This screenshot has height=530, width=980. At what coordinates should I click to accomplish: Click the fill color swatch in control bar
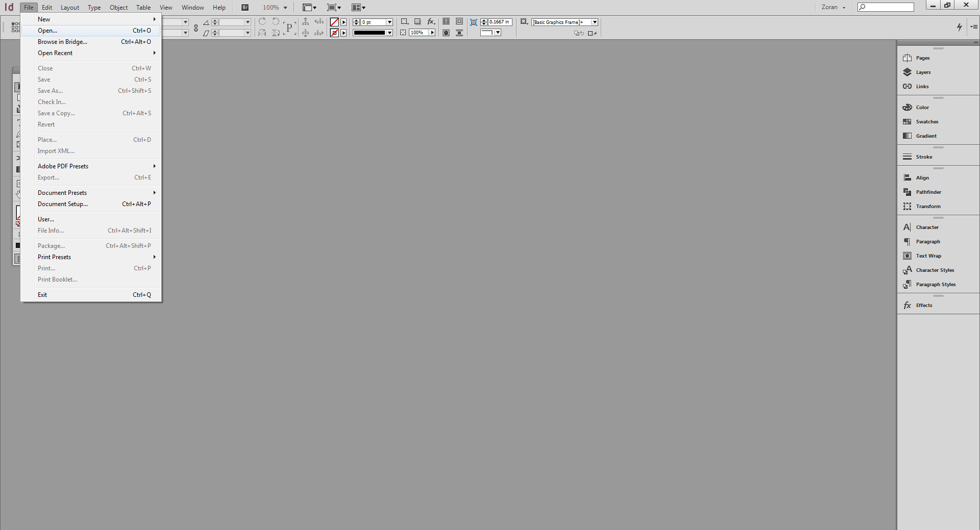tap(334, 22)
